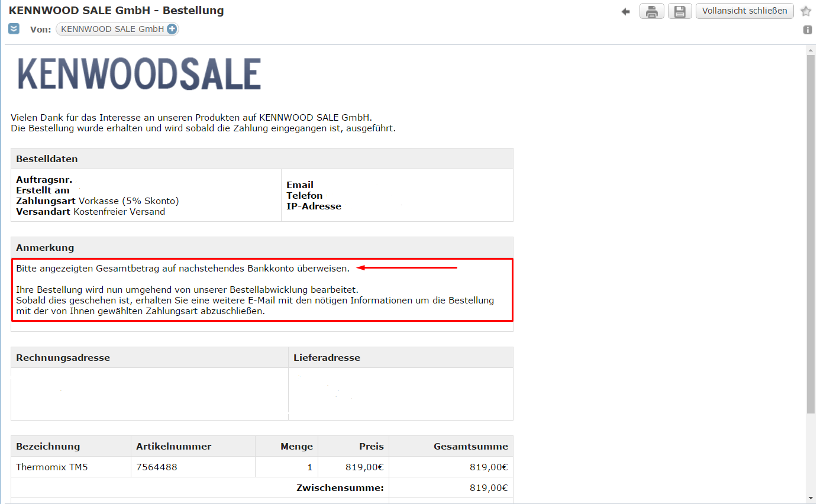
Task: Click the Artikelnummer column header
Action: tap(193, 446)
